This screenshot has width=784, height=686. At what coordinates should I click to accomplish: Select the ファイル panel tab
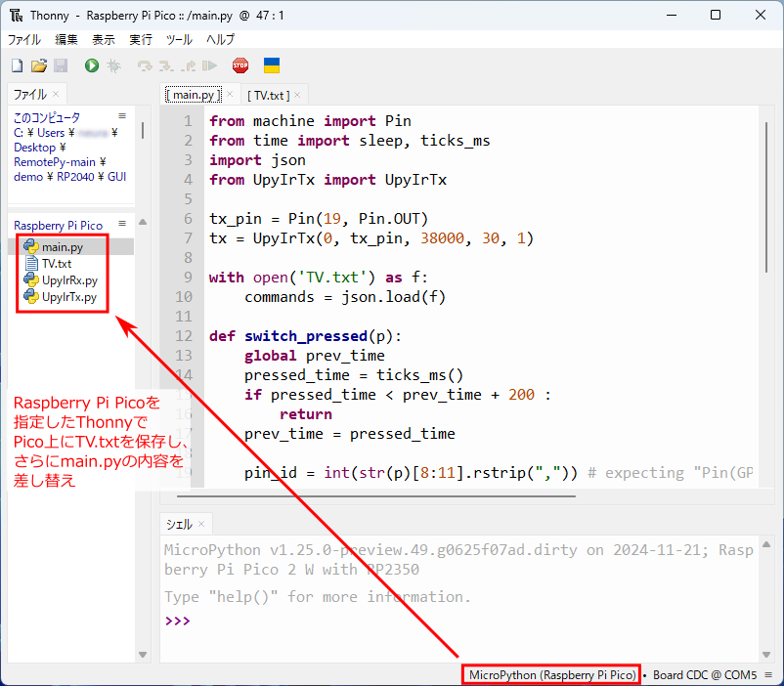click(30, 94)
